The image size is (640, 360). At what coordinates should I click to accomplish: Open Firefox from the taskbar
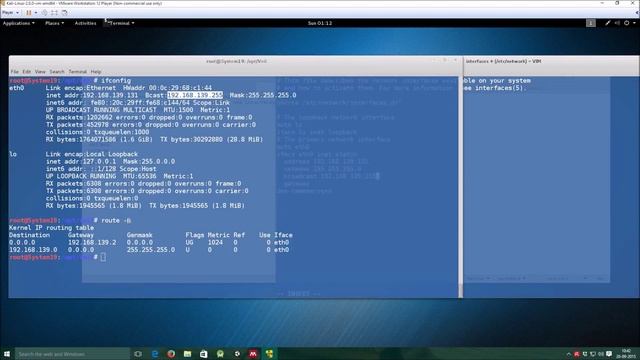171,354
